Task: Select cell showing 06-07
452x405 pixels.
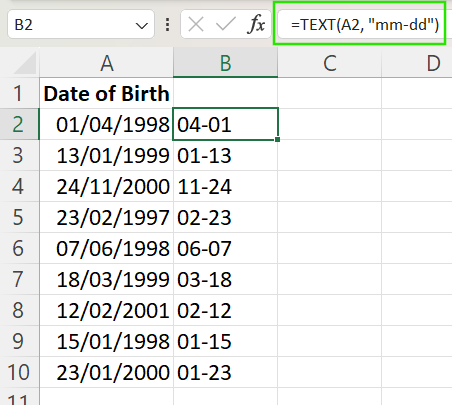Action: point(225,248)
